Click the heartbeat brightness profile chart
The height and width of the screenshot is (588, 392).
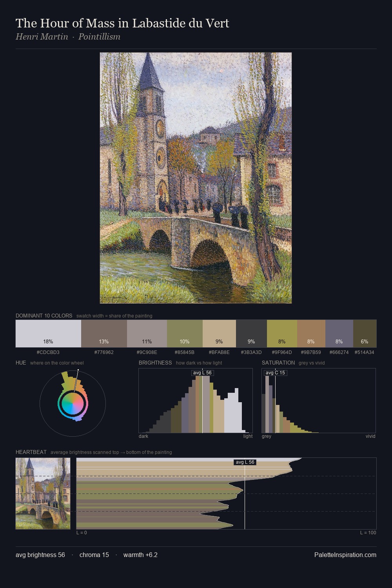[226, 494]
